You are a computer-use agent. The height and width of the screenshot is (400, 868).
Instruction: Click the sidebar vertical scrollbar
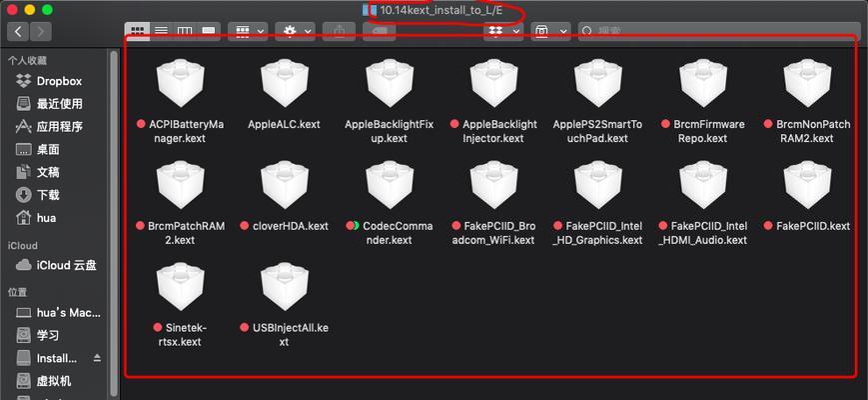click(x=114, y=222)
